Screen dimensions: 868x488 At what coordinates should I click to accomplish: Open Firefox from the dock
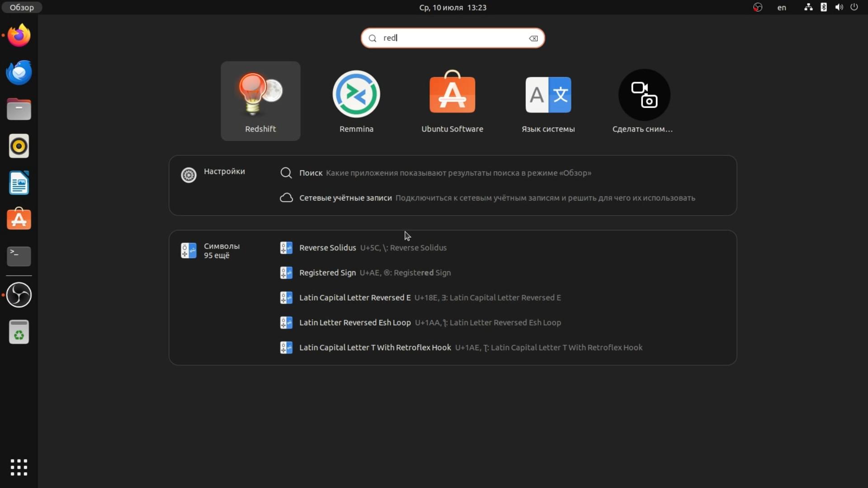click(19, 35)
